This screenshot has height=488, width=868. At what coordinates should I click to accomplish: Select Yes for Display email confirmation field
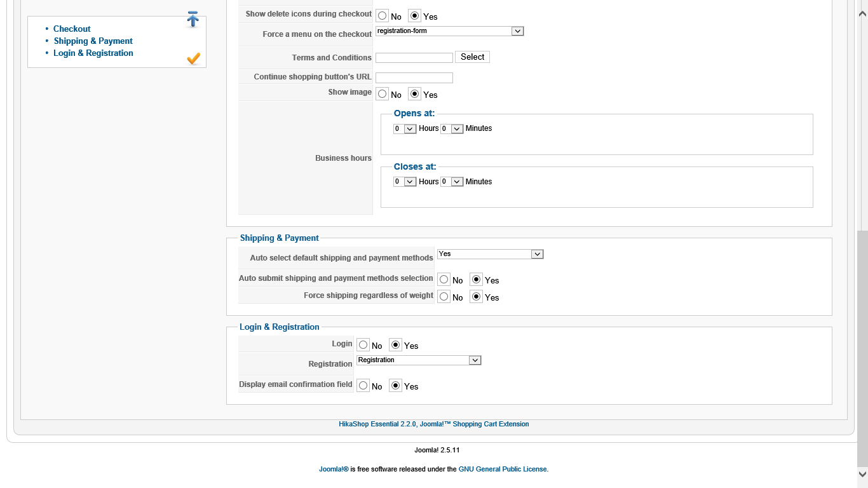coord(396,386)
